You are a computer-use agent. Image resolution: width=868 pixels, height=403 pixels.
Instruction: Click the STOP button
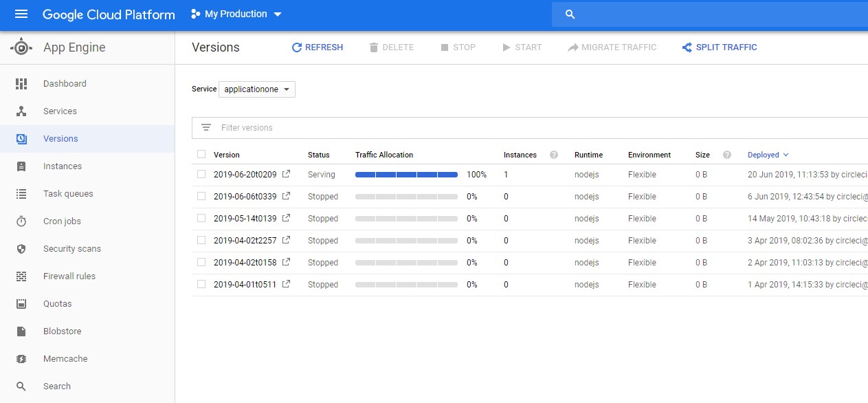458,47
